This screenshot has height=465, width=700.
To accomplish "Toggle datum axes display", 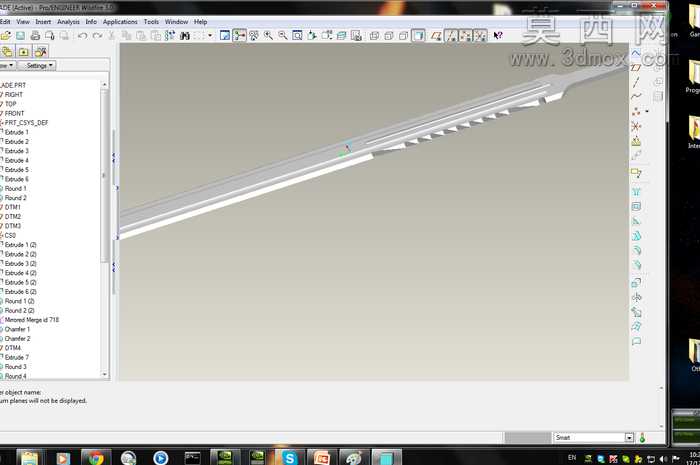I will pyautogui.click(x=451, y=36).
